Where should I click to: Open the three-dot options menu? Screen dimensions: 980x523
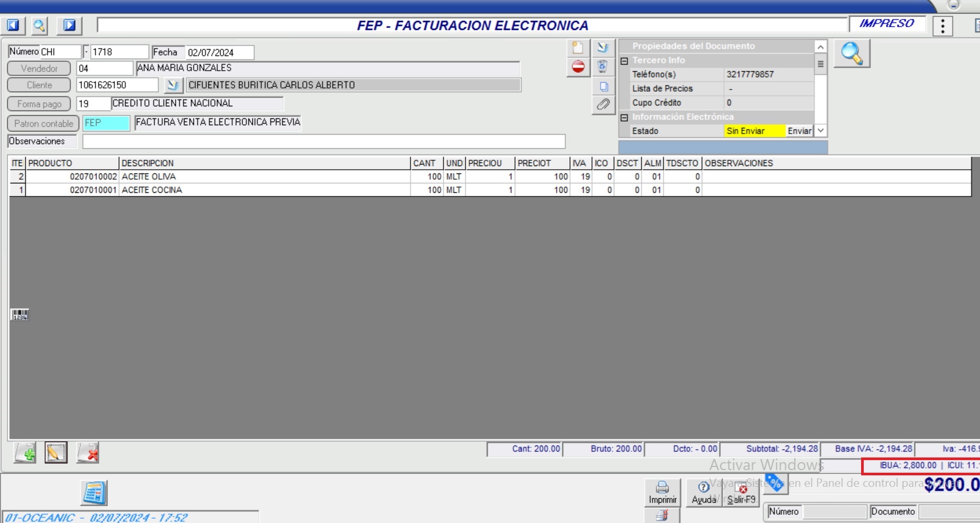point(942,26)
